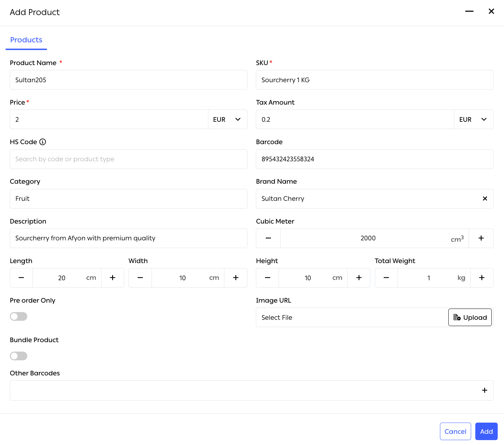This screenshot has width=504, height=445.
Task: Click the Cancel button
Action: point(455,431)
